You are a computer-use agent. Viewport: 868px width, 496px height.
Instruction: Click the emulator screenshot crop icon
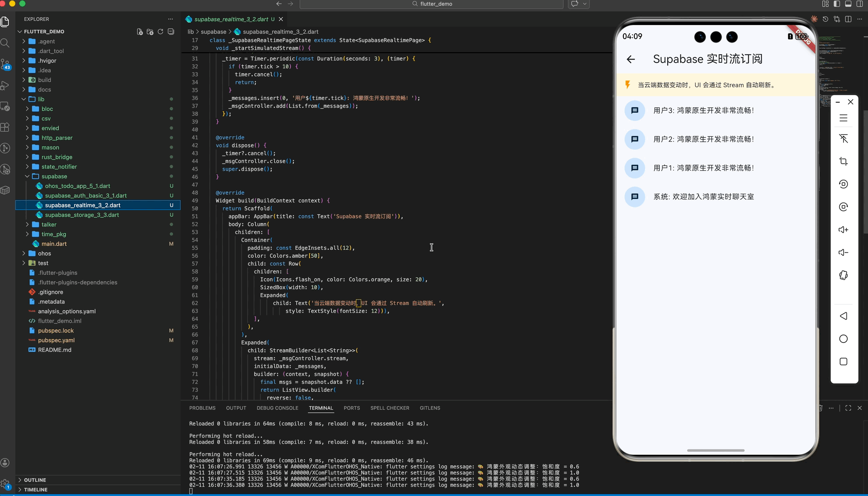pyautogui.click(x=843, y=161)
